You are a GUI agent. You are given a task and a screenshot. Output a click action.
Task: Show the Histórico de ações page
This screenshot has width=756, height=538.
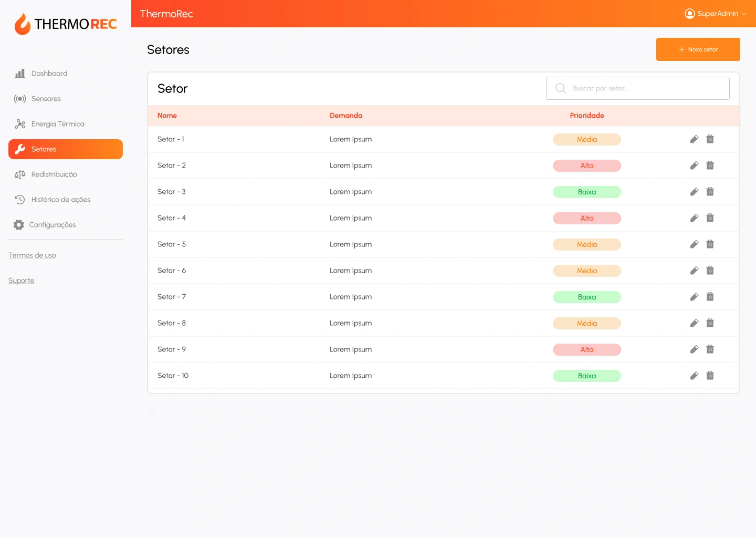(60, 200)
